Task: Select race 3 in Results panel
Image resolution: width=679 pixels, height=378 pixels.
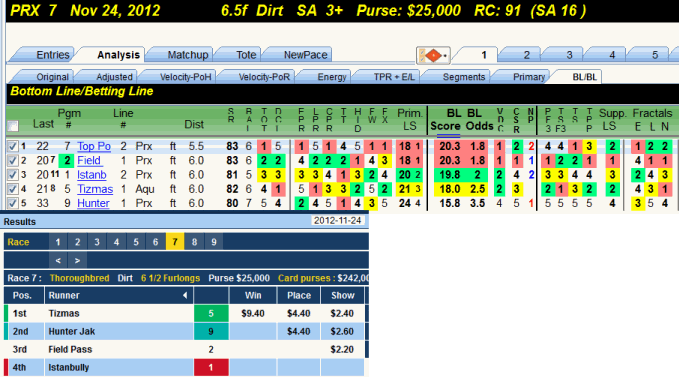Action: tap(97, 242)
